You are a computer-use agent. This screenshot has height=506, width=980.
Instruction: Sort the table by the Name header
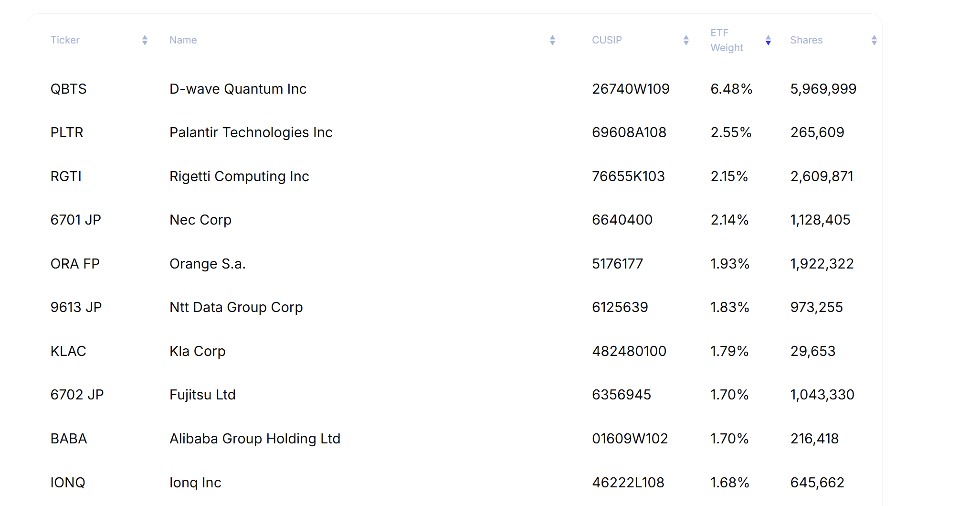tap(183, 40)
